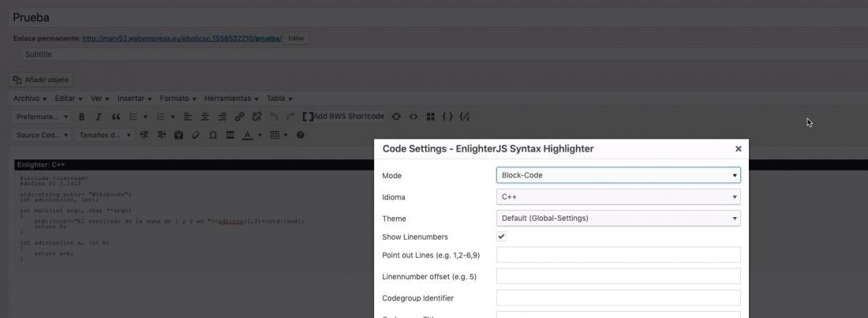Select the Enlighter: C++ code block header

(194, 165)
